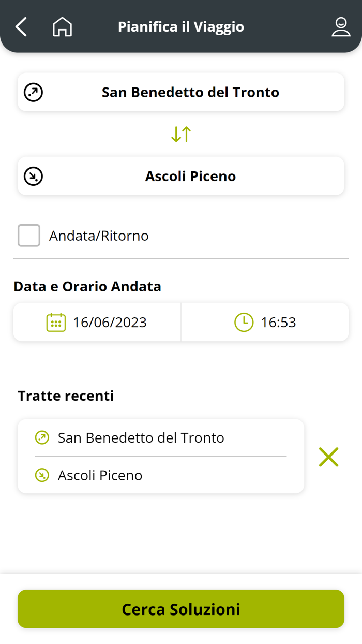Click the clock icon to change the time
Viewport: 362px width, 644px height.
[243, 321]
